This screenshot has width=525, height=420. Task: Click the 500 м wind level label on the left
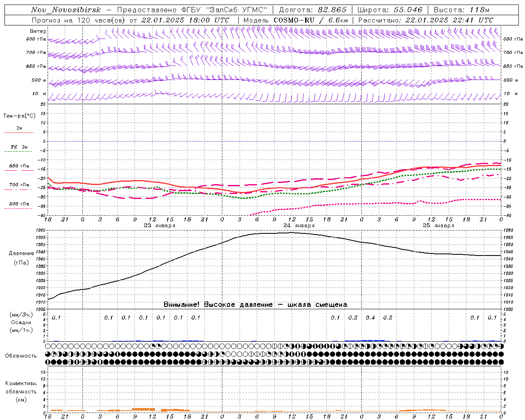[x=39, y=80]
